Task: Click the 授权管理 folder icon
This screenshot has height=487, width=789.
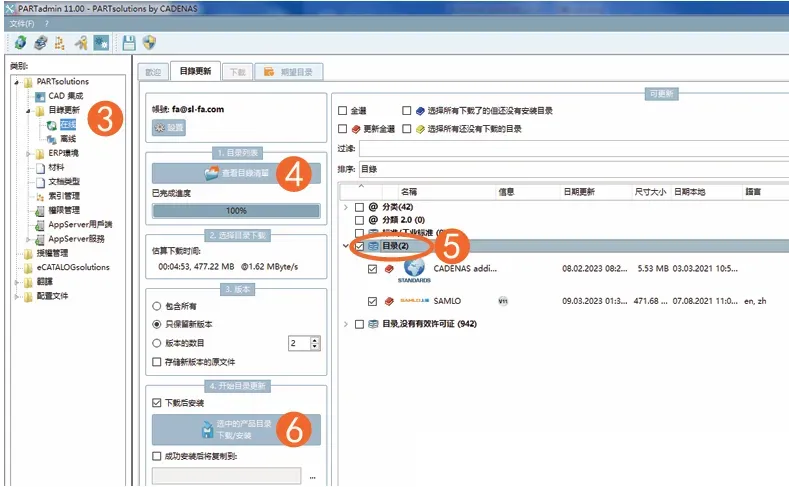Action: tap(28, 253)
